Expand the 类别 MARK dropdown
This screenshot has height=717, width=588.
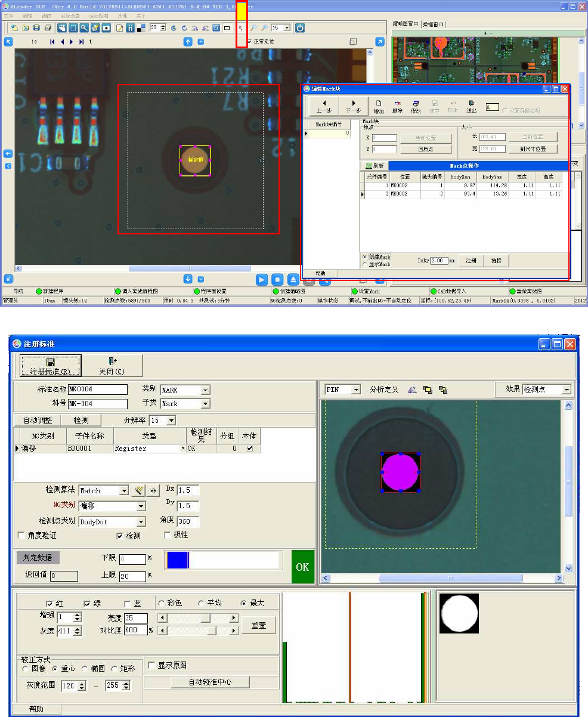pyautogui.click(x=205, y=390)
